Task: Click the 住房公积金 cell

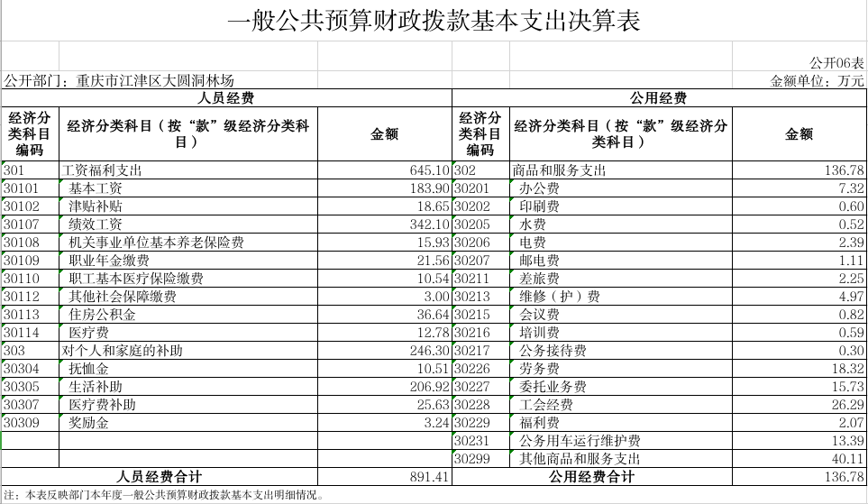Action: (188, 315)
